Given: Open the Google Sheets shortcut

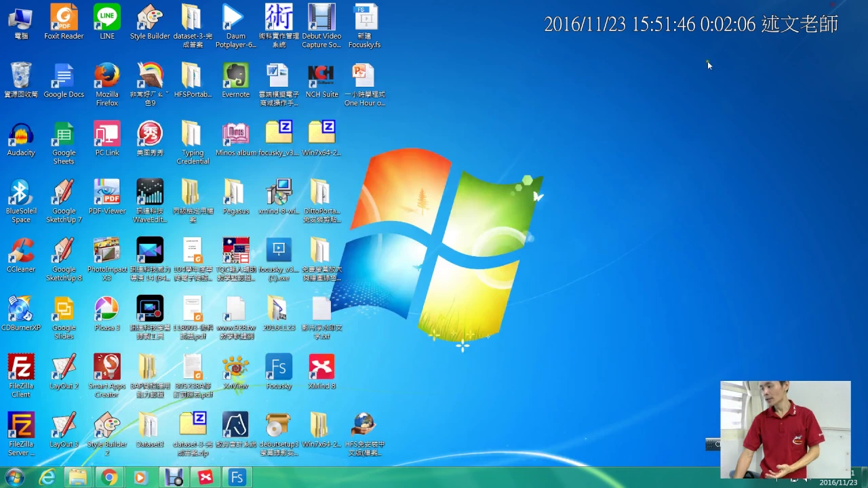Looking at the screenshot, I should pos(64,142).
